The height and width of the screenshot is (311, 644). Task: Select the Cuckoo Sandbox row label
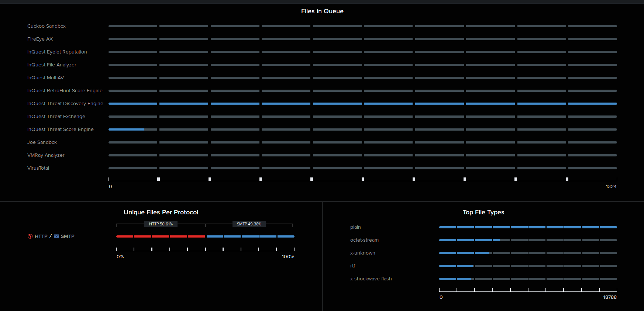[47, 26]
